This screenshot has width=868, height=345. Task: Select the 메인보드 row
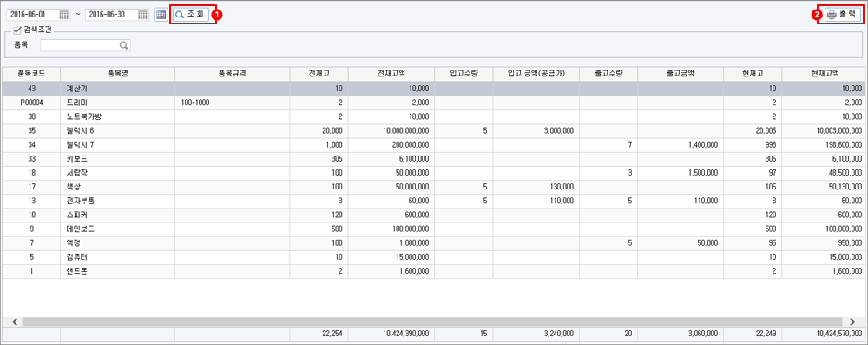click(434, 229)
